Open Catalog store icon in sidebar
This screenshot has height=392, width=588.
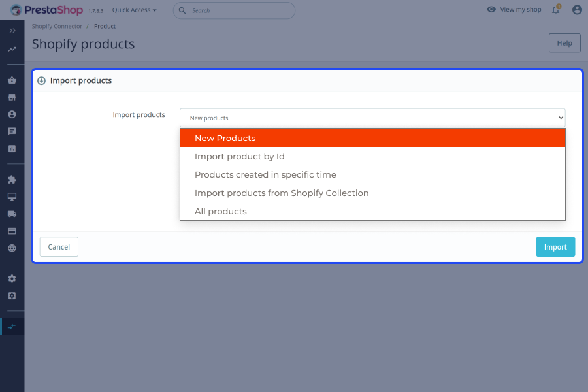[x=12, y=97]
